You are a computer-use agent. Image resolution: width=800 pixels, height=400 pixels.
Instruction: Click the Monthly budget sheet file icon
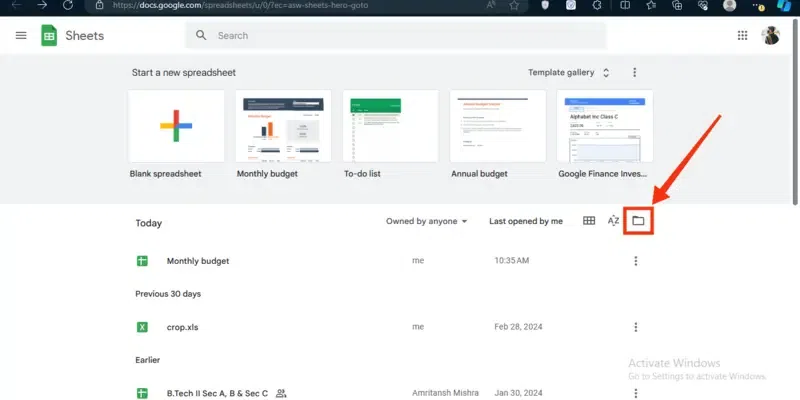click(x=142, y=261)
